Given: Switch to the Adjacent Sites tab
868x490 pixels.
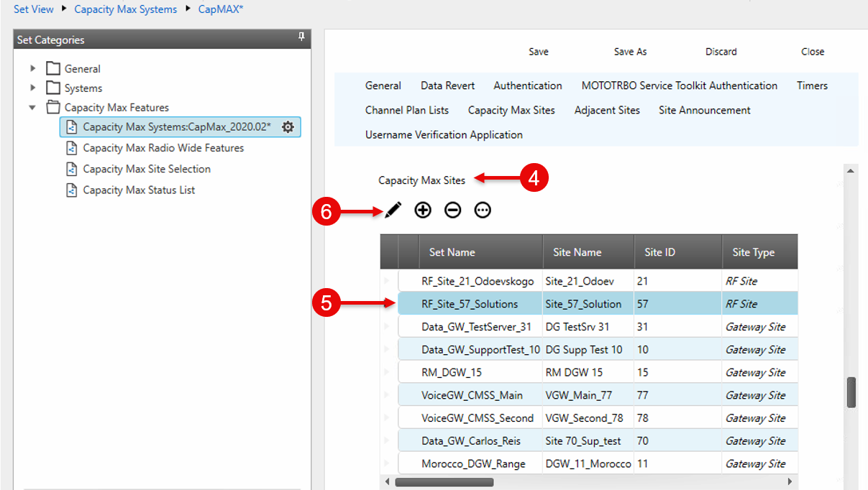Looking at the screenshot, I should pyautogui.click(x=607, y=110).
